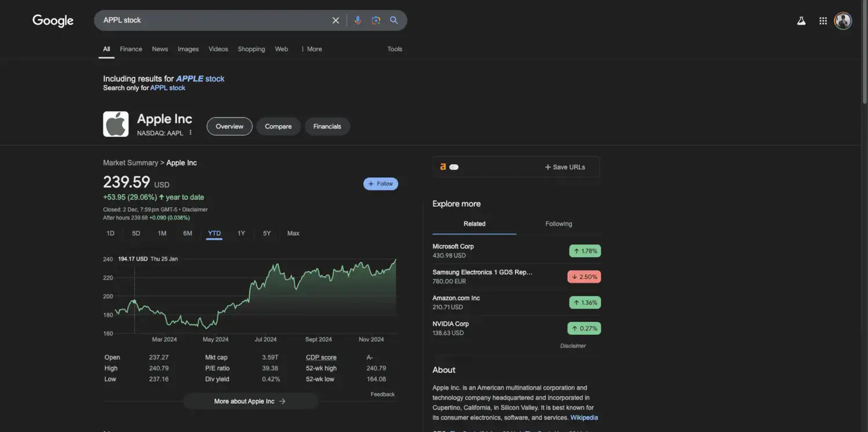Click the page vertical scrollbar
Viewport: 868px width, 432px height.
click(x=865, y=52)
